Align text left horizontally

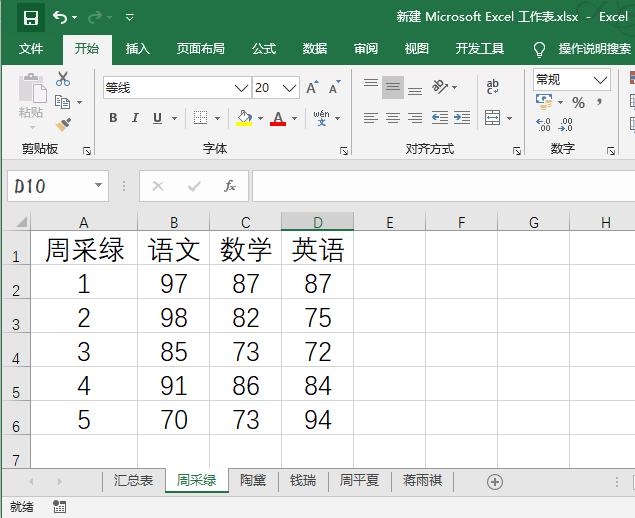pos(371,118)
